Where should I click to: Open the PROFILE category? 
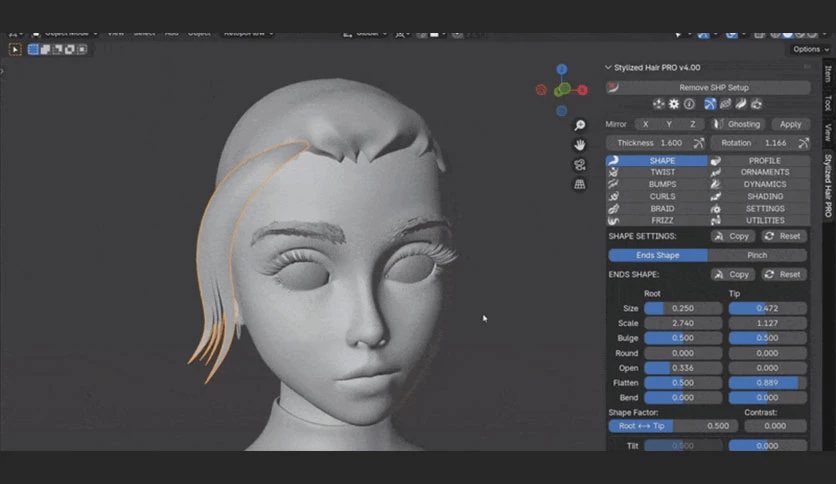pos(759,160)
